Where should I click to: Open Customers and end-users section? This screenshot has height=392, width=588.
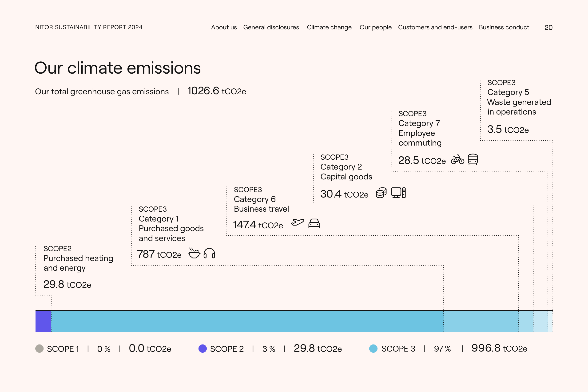[x=435, y=27]
